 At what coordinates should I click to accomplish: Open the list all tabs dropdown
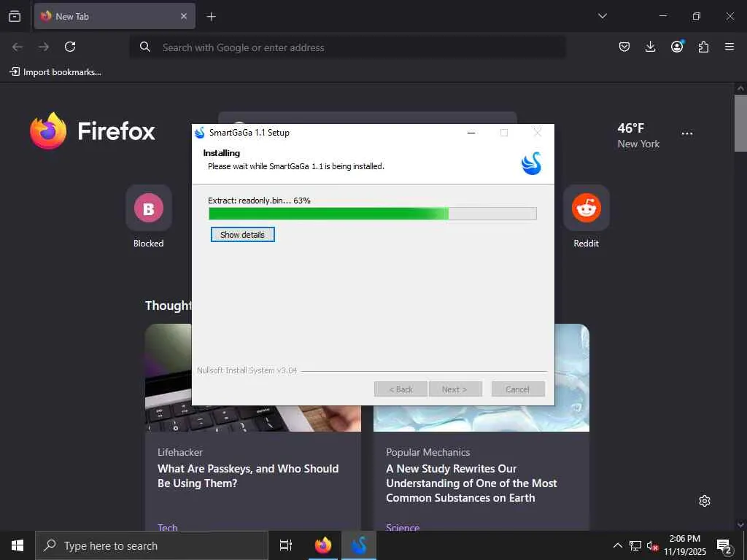602,16
